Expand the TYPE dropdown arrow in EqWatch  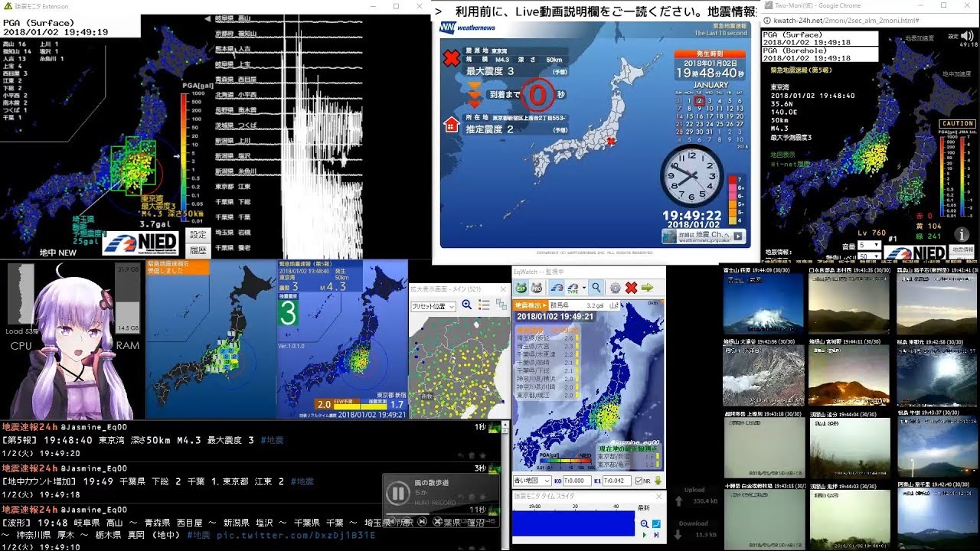coord(583,288)
